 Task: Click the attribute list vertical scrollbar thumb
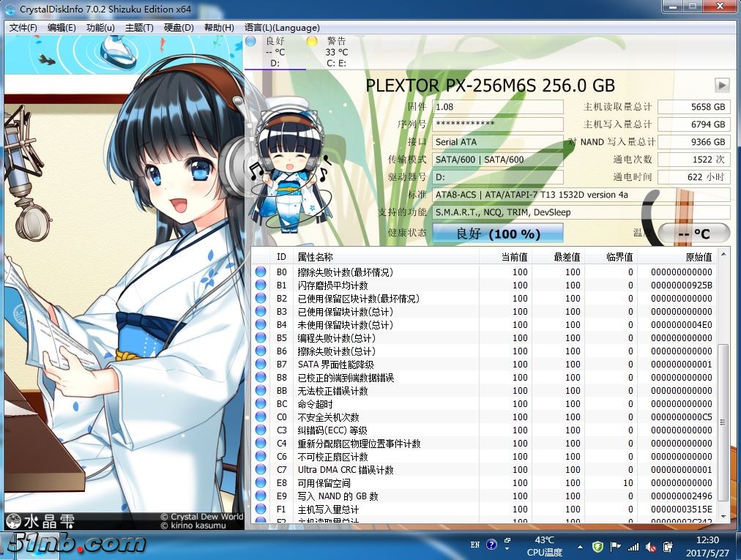(x=723, y=422)
